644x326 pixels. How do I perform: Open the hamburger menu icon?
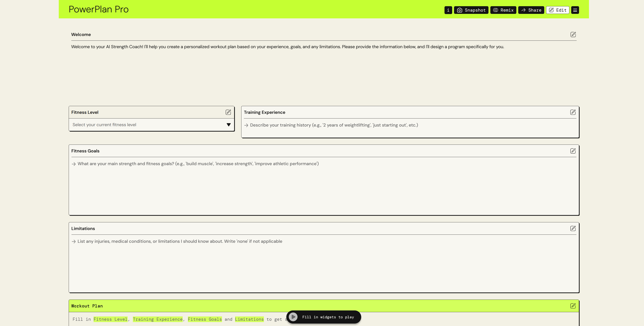(575, 10)
